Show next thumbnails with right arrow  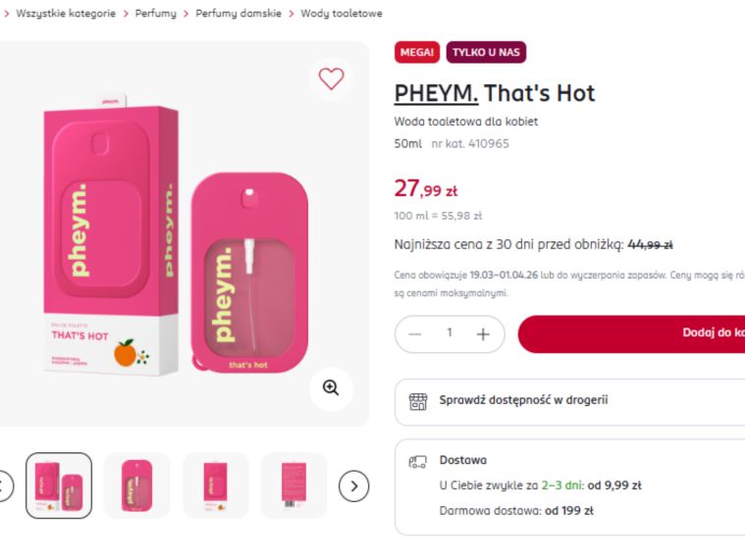coord(353,485)
